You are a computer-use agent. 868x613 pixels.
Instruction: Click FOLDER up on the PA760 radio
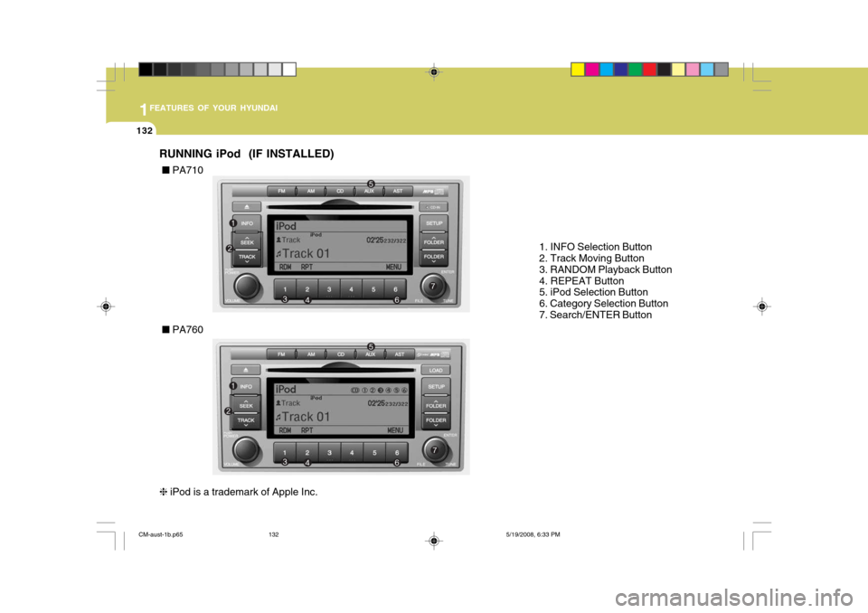pos(436,404)
